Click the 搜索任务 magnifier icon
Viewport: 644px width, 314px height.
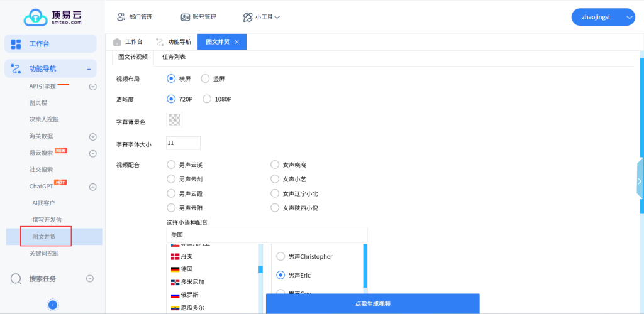[16, 279]
